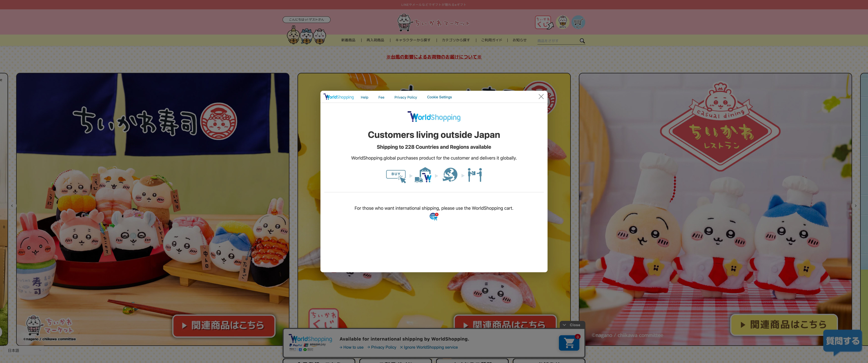Open 新着商品 menu item
This screenshot has width=868, height=363.
pyautogui.click(x=348, y=40)
